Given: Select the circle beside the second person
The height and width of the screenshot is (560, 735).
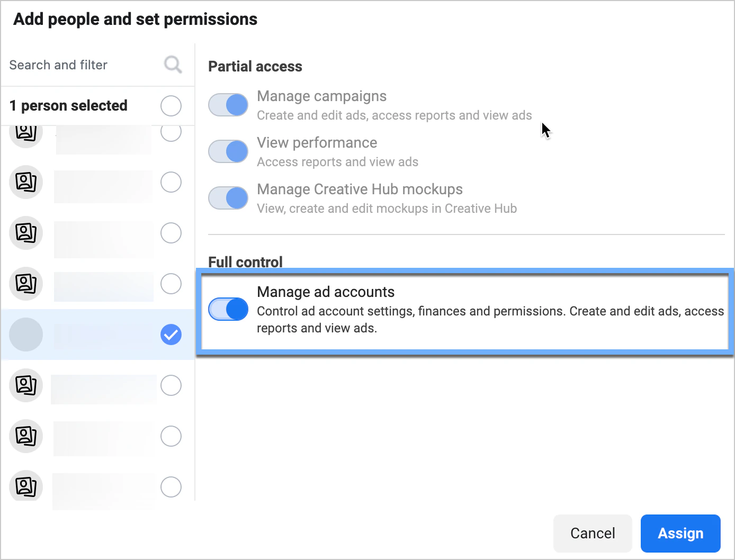Looking at the screenshot, I should pyautogui.click(x=171, y=182).
